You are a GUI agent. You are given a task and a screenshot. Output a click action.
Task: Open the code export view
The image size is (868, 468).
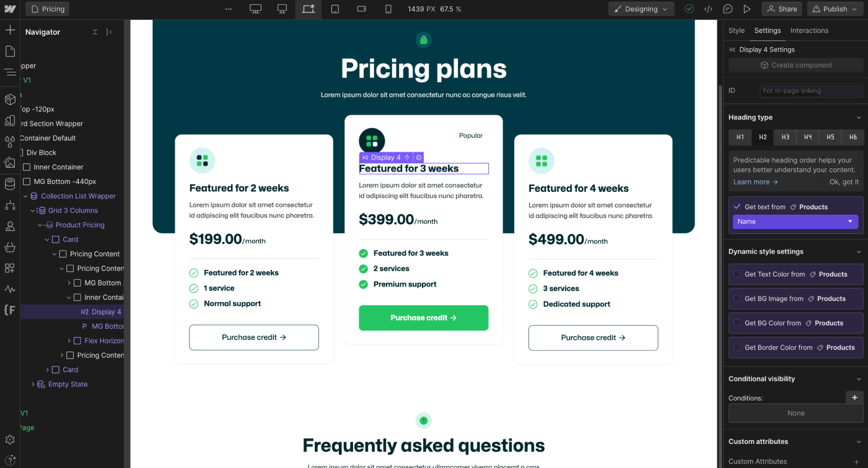pyautogui.click(x=708, y=9)
